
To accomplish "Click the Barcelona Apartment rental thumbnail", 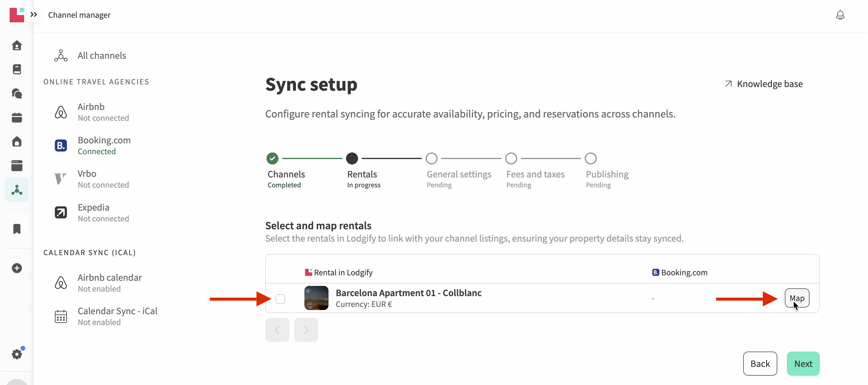I will [316, 298].
